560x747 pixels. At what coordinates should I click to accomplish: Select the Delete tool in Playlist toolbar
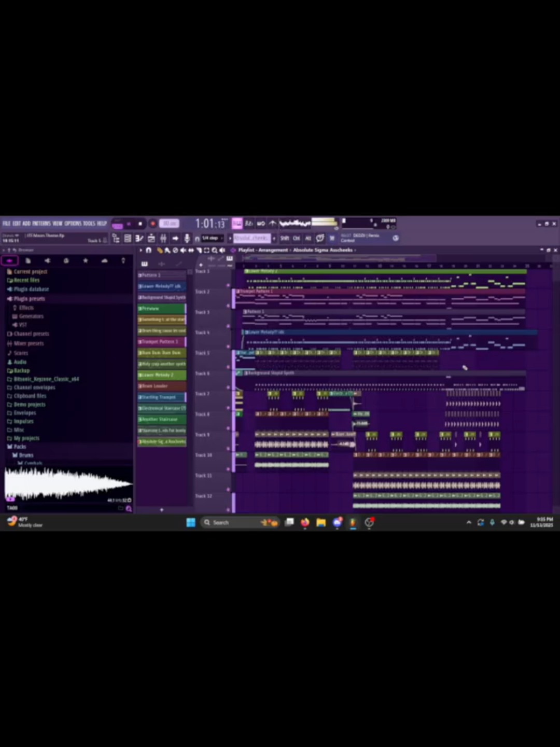175,250
